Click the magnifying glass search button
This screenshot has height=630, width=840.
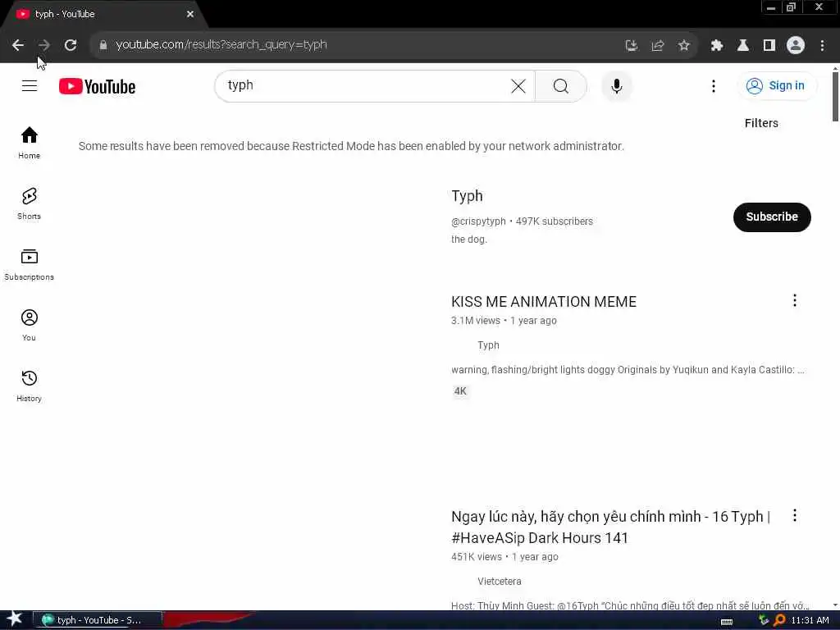[561, 86]
